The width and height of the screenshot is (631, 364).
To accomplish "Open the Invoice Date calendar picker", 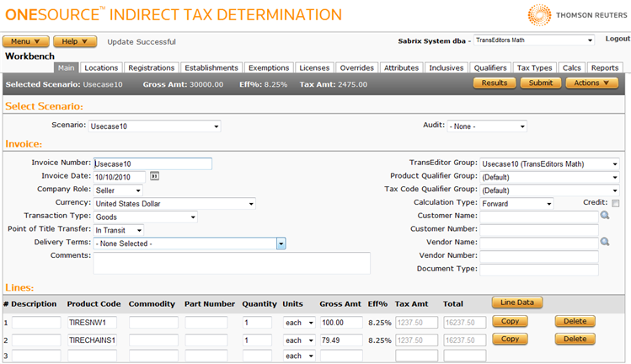I will pos(155,175).
